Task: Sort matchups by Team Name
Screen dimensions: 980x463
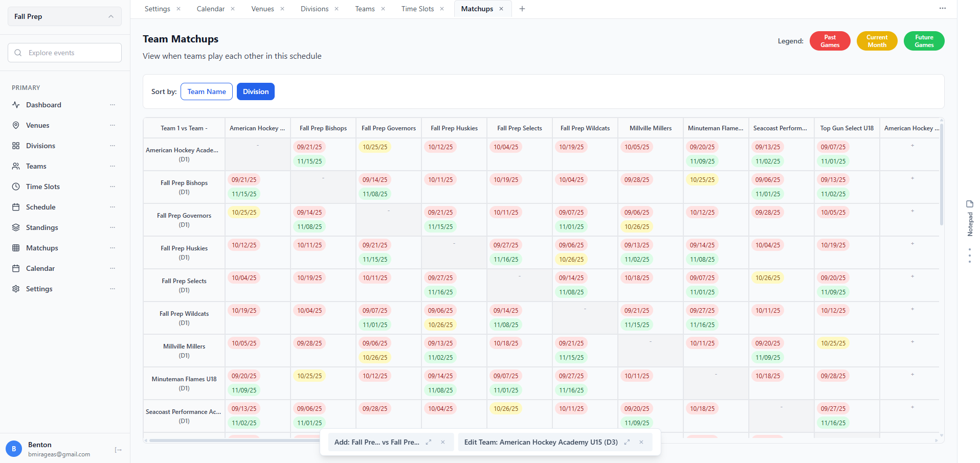Action: [x=206, y=91]
